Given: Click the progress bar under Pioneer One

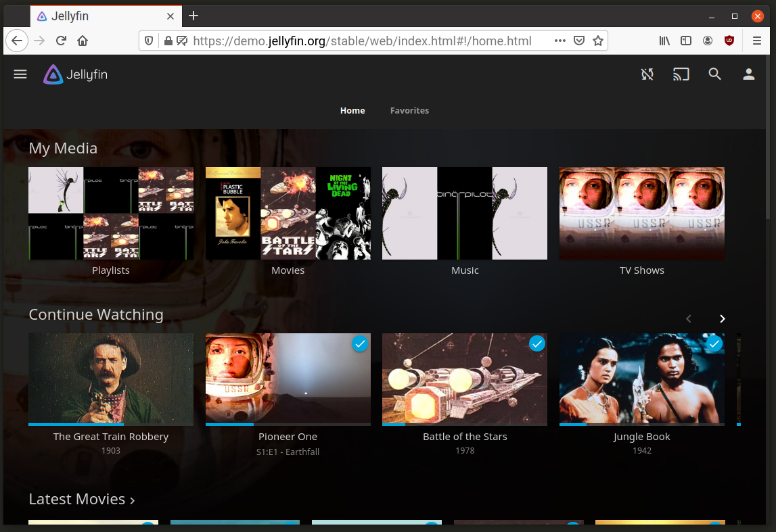Looking at the screenshot, I should 288,425.
